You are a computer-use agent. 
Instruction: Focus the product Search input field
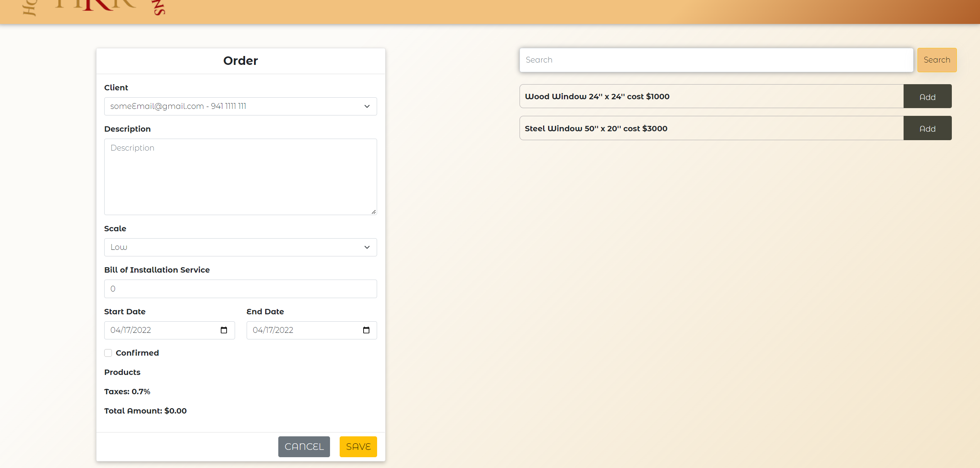(x=716, y=60)
